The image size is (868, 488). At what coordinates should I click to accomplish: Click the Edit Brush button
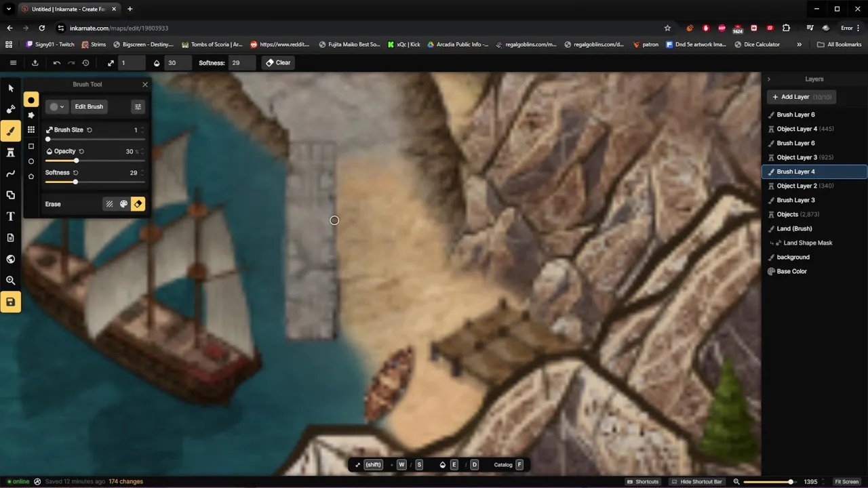click(89, 106)
